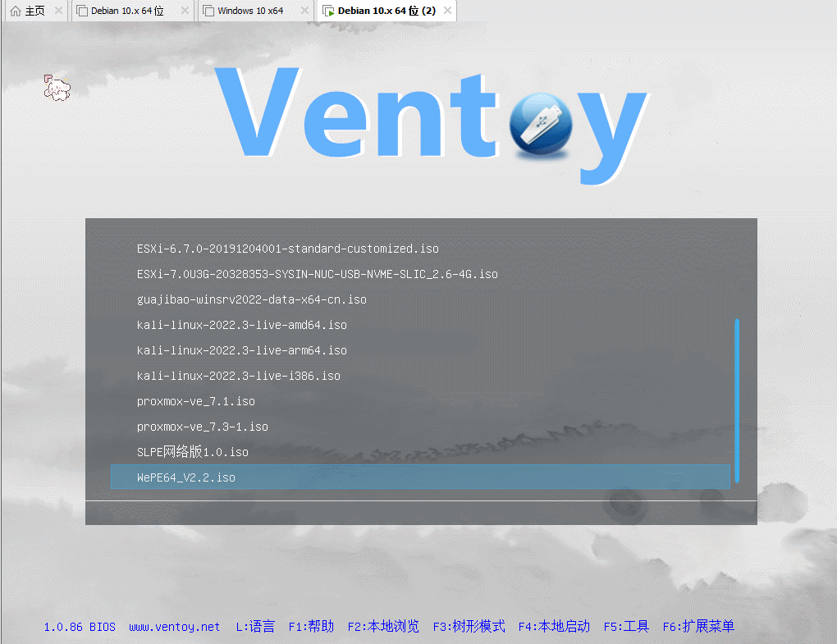Select kali-linux-2022.3-live-amd64.iso

420,325
